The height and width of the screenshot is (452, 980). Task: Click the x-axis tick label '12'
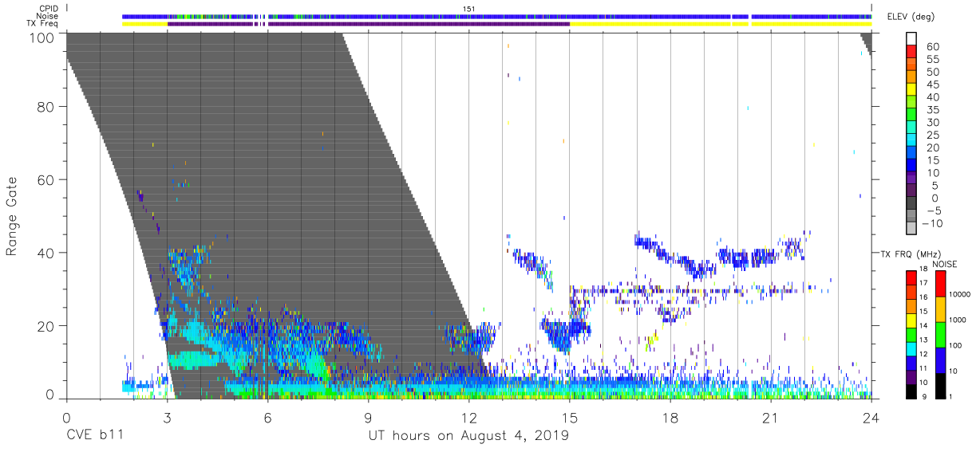pyautogui.click(x=468, y=417)
